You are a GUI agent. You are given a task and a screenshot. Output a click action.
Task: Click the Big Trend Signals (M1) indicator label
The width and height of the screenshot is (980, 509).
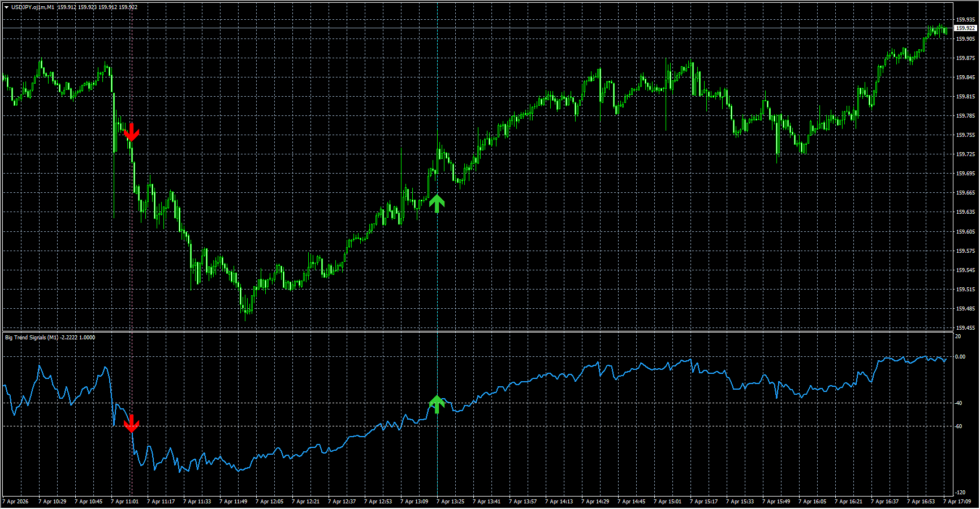tap(32, 338)
